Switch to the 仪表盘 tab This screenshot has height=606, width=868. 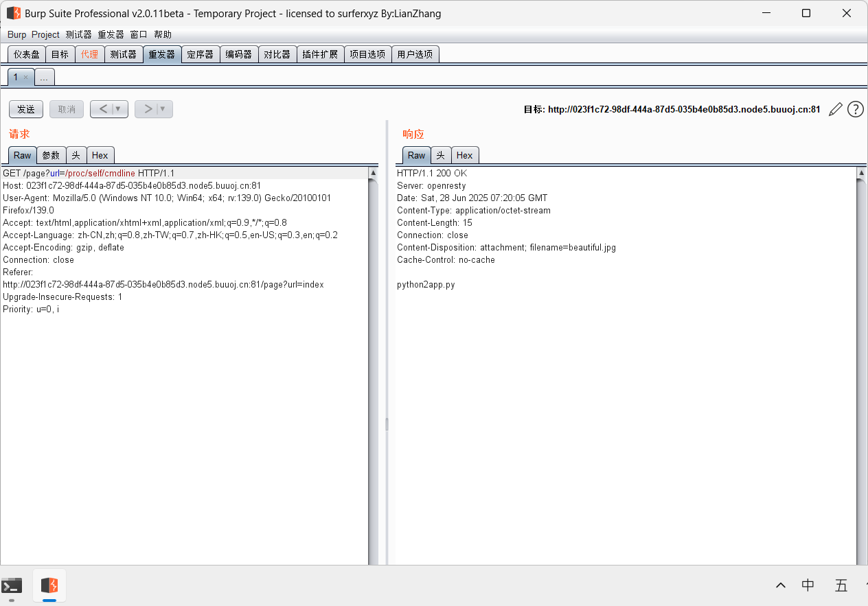click(x=27, y=54)
